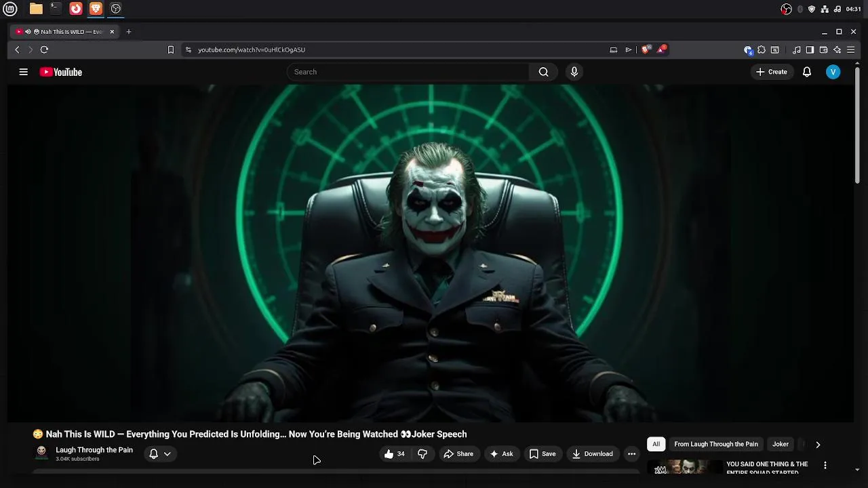Click the Create button
Image resolution: width=868 pixels, height=488 pixels.
point(772,72)
